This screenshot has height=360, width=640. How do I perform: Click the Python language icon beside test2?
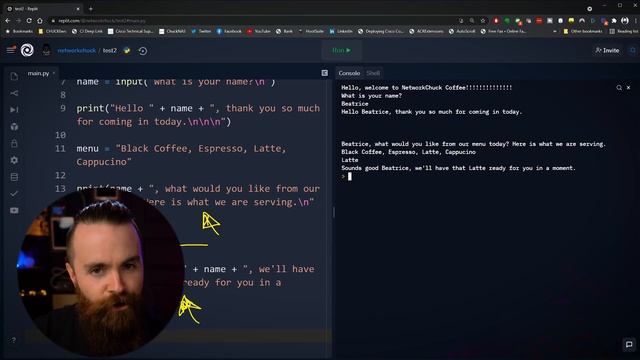(127, 51)
